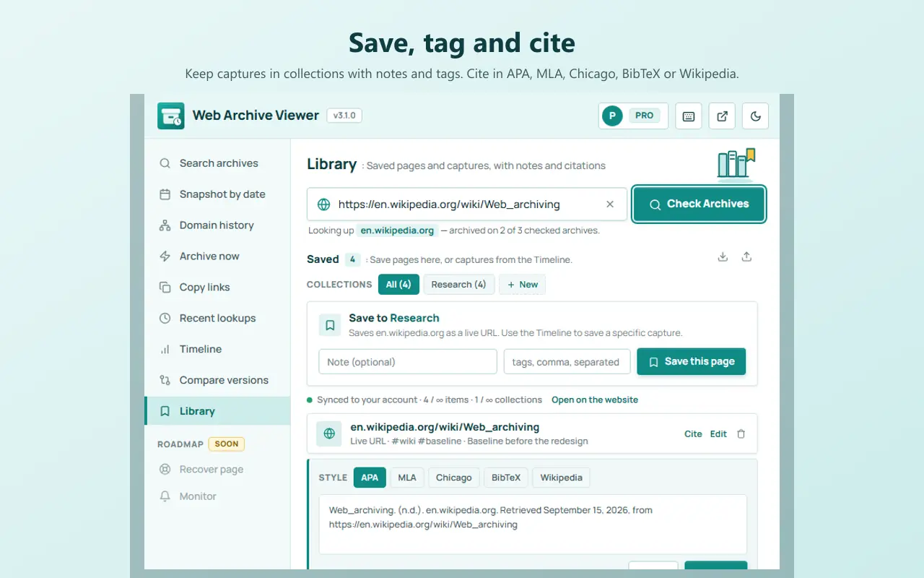
Task: Click the Save this page button
Action: tap(692, 362)
